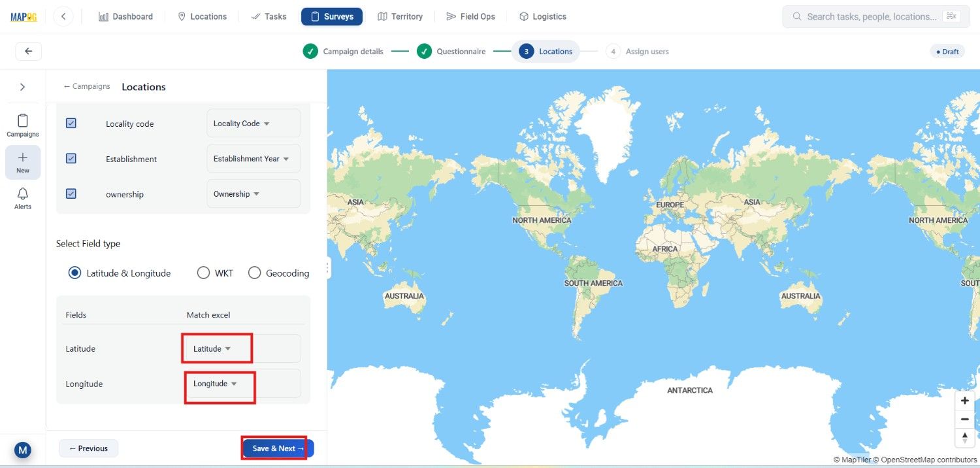Image resolution: width=980 pixels, height=468 pixels.
Task: Click the EUROPE label on the map
Action: pyautogui.click(x=670, y=205)
